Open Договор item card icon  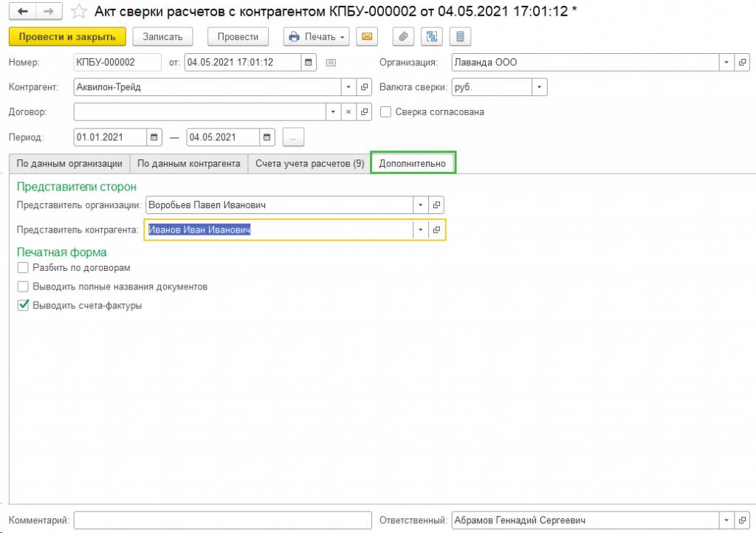click(x=365, y=111)
